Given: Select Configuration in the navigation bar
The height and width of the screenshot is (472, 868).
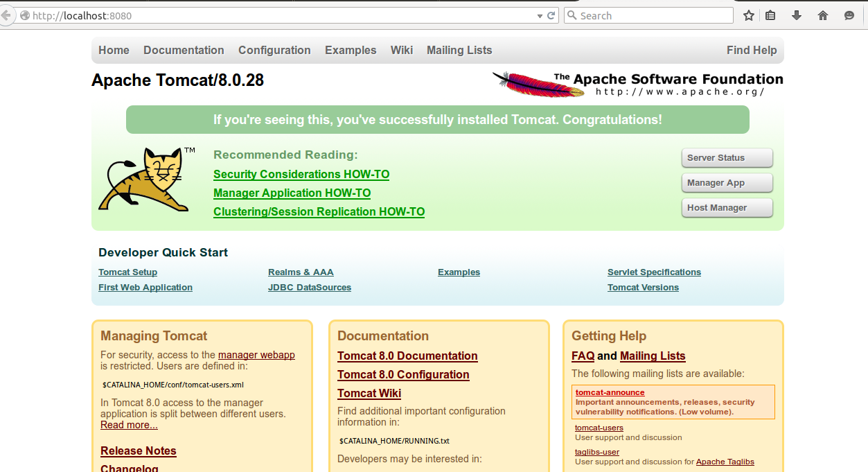Looking at the screenshot, I should pyautogui.click(x=274, y=51).
